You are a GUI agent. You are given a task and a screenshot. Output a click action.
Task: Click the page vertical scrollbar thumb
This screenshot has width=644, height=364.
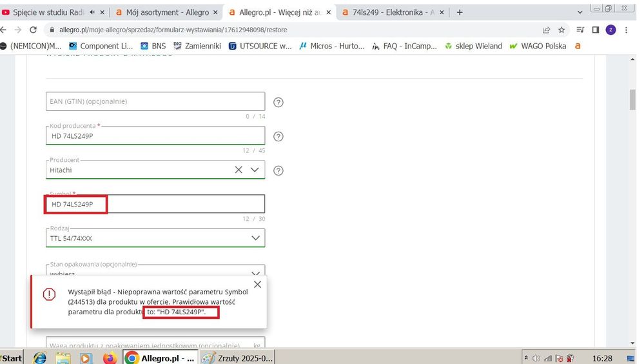click(632, 99)
